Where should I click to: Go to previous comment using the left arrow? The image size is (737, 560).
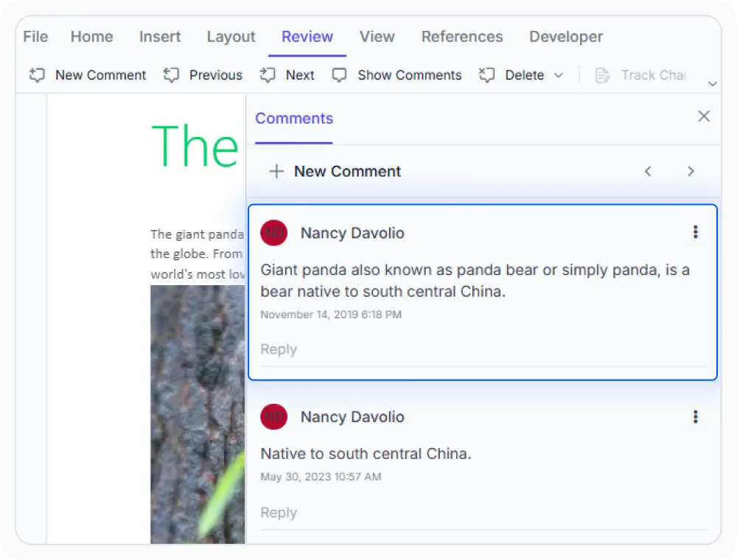[648, 172]
